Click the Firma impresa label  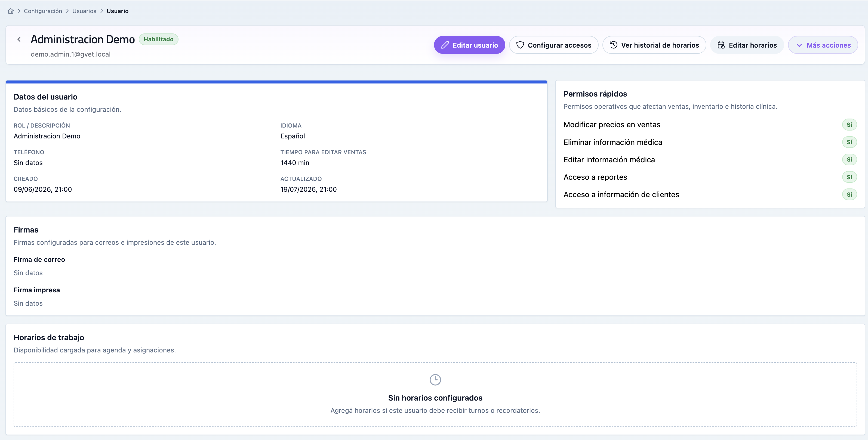[37, 290]
